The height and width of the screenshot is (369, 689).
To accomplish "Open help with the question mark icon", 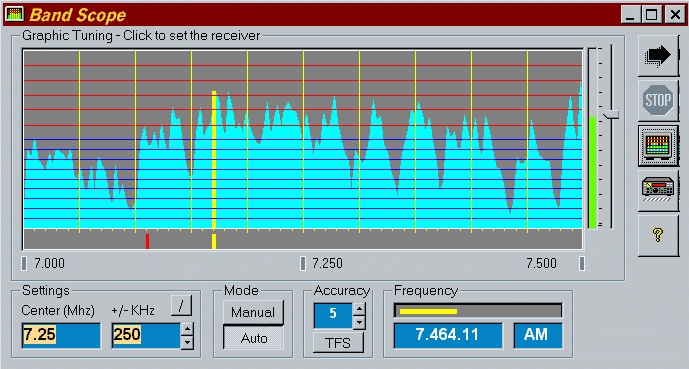I will [658, 235].
